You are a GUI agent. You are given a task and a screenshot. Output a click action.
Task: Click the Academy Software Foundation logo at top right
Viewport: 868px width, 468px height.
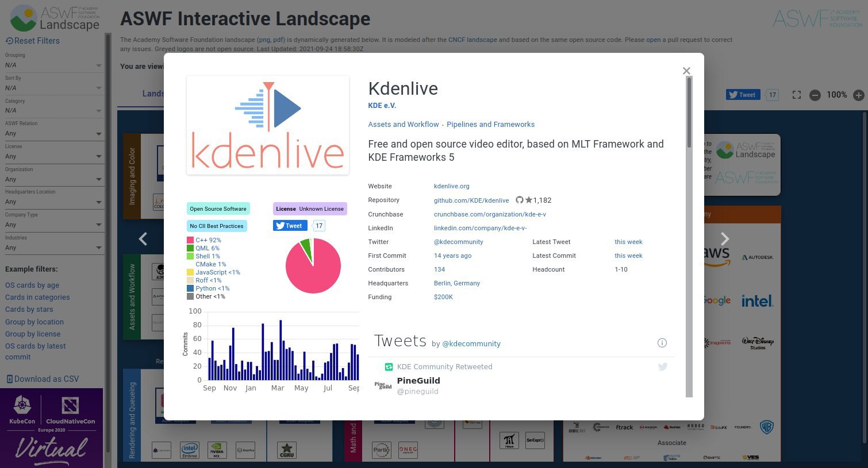click(817, 18)
